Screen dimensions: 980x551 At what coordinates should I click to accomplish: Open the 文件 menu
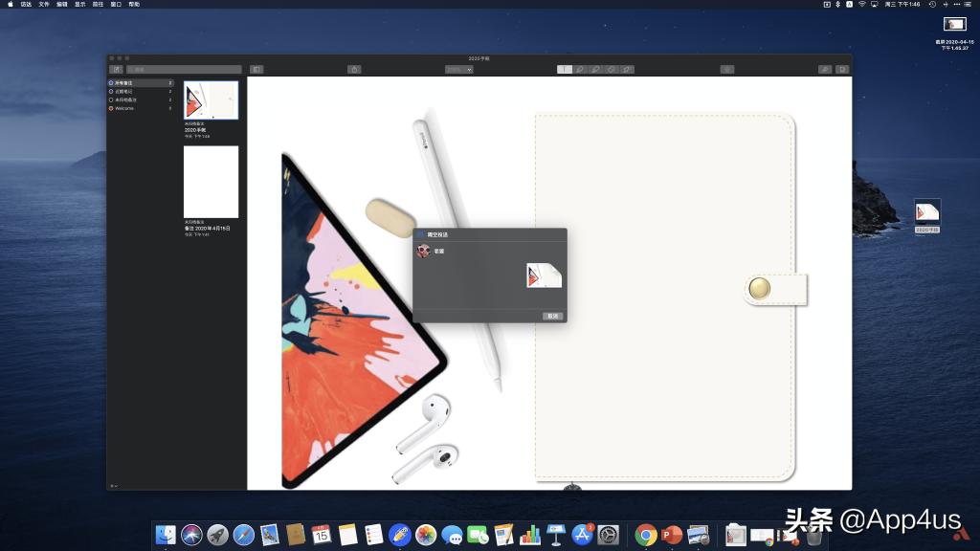[x=44, y=5]
